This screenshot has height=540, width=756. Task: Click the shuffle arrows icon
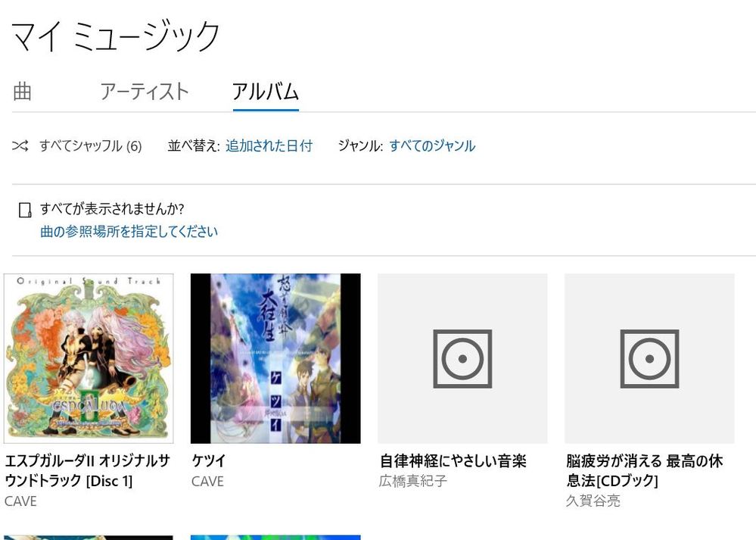click(x=20, y=145)
